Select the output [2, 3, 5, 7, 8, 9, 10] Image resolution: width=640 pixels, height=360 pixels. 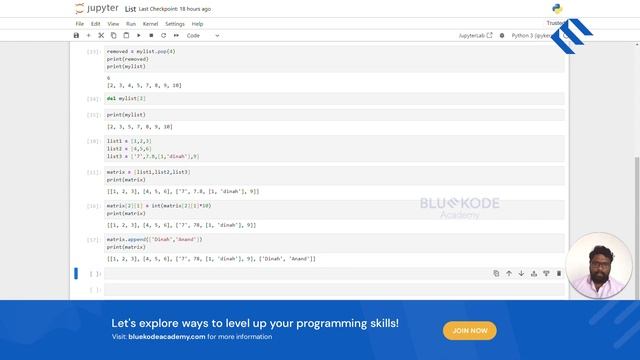pos(140,127)
